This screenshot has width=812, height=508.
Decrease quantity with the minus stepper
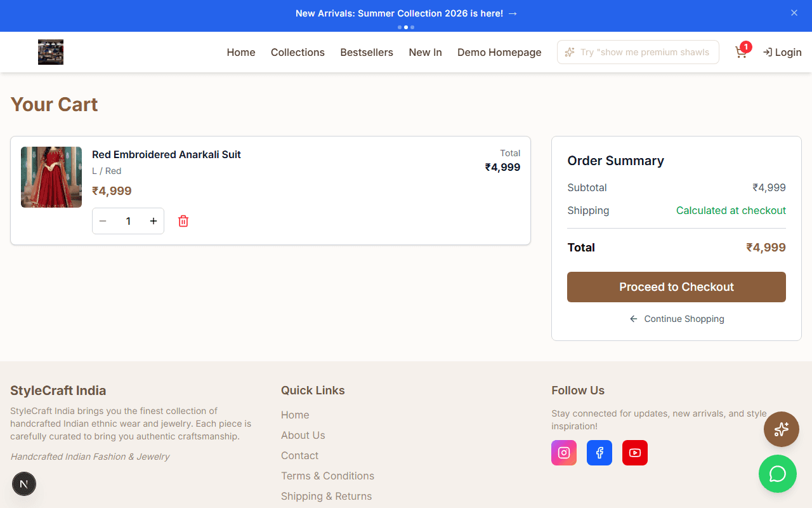[x=103, y=221]
